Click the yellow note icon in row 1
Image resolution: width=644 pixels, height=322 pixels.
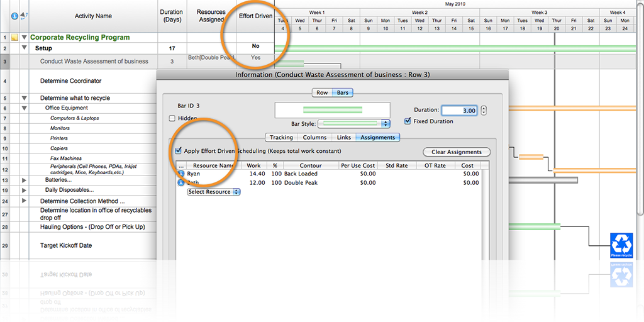coord(14,38)
